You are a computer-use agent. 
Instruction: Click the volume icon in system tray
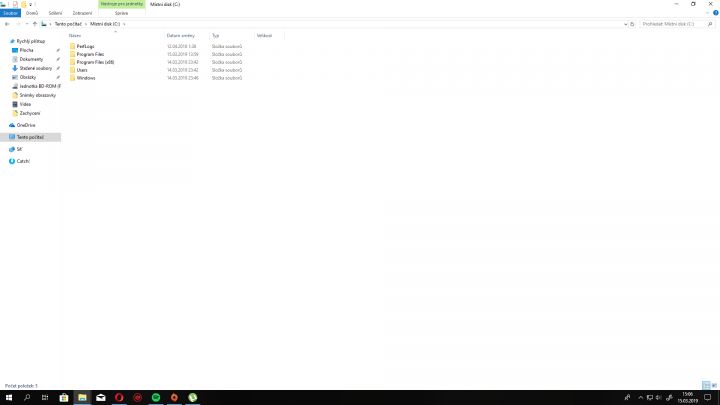(x=658, y=398)
